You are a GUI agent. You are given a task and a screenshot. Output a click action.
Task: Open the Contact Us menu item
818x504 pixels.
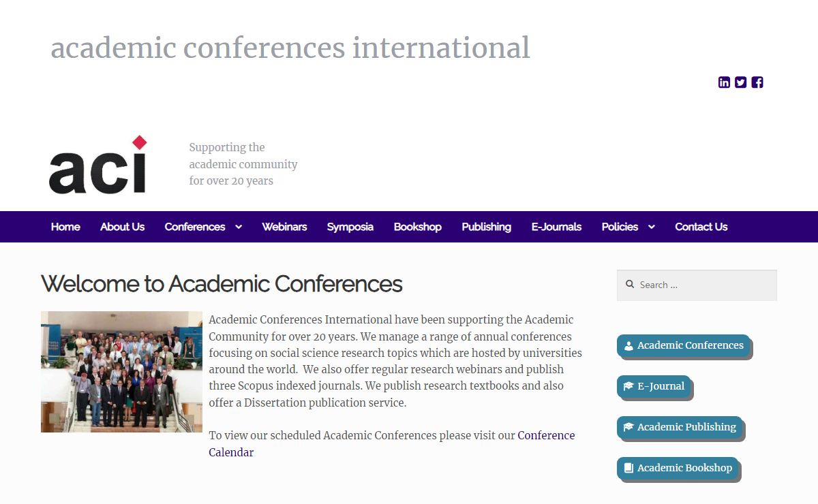(701, 227)
